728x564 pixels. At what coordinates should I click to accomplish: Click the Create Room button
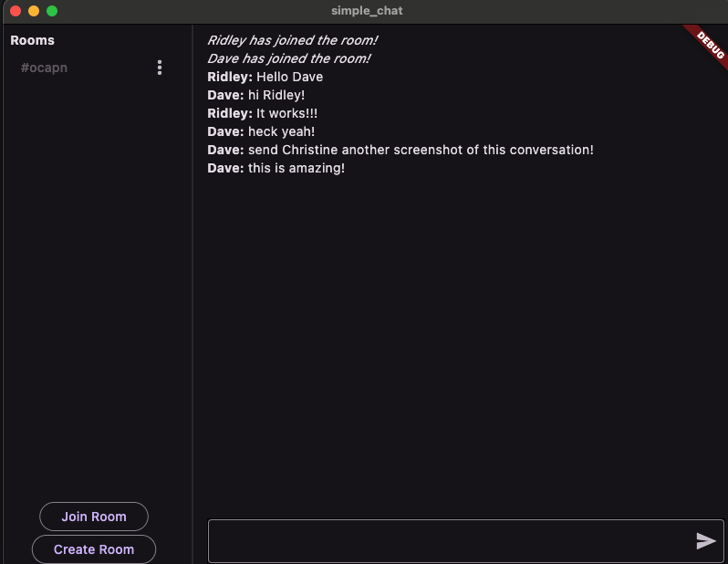click(x=94, y=549)
